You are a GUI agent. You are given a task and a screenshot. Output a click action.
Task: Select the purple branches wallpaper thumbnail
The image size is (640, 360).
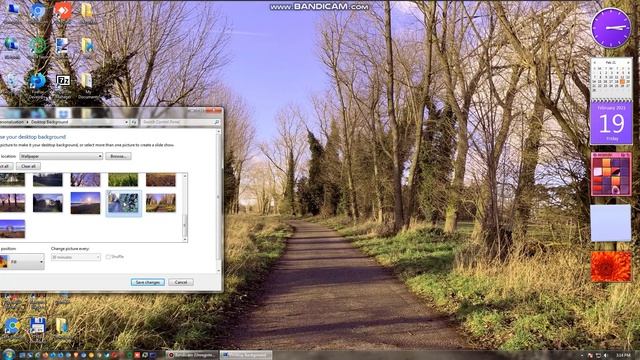[85, 180]
